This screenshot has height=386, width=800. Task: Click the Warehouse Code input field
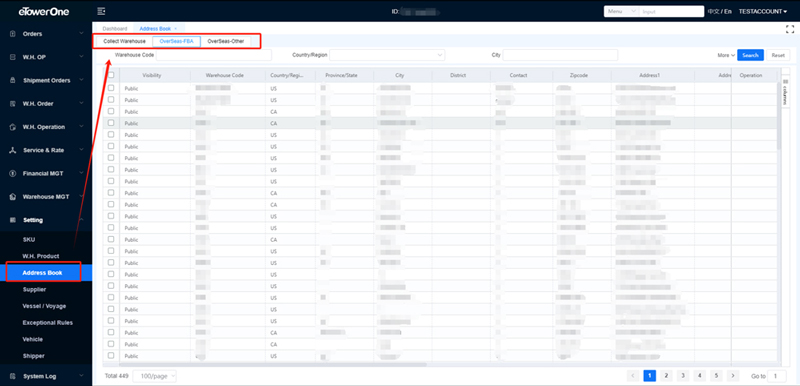[214, 55]
